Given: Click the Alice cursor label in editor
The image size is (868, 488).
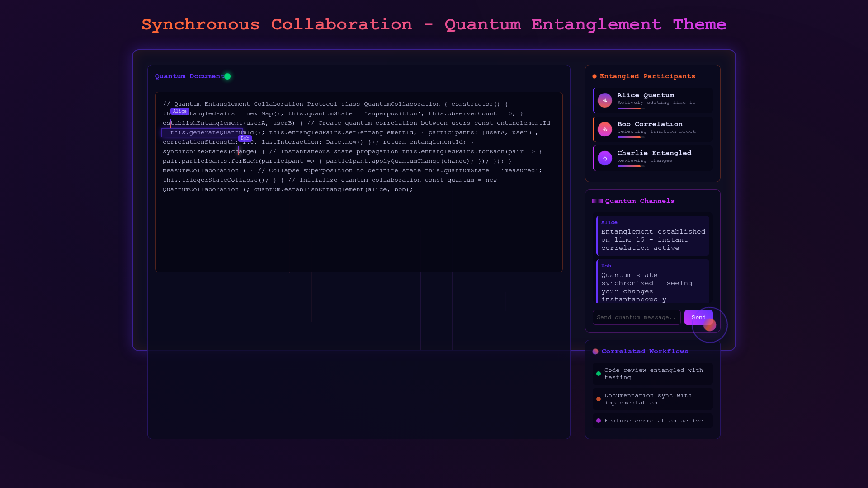Looking at the screenshot, I should [179, 111].
